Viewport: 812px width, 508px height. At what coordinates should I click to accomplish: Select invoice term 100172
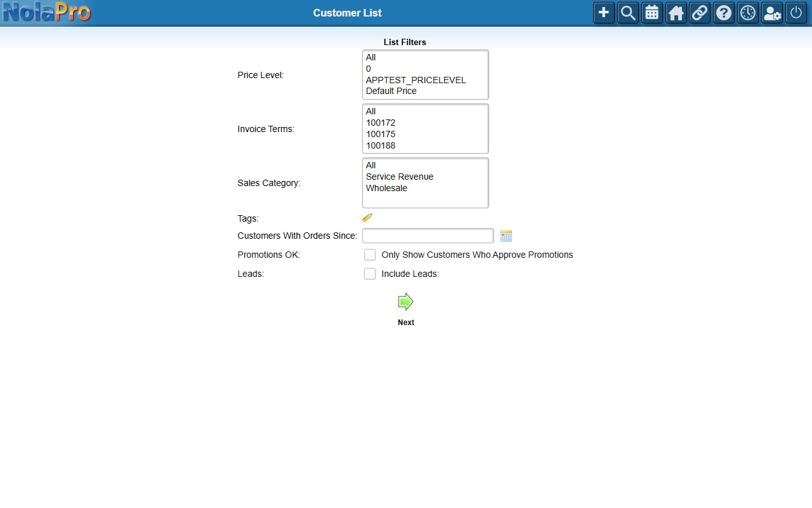[425, 123]
